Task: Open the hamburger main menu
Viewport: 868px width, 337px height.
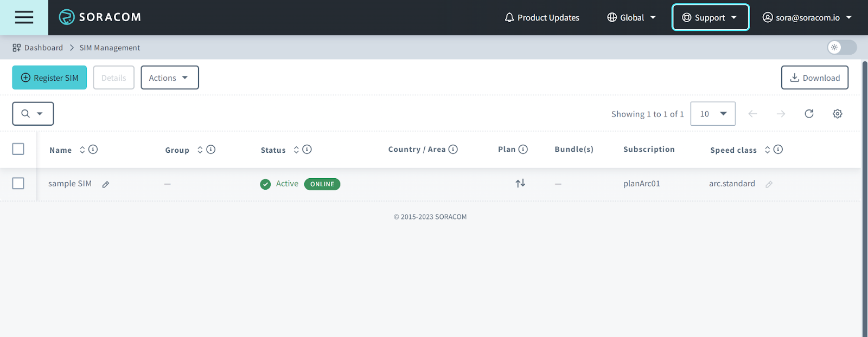Action: [24, 17]
